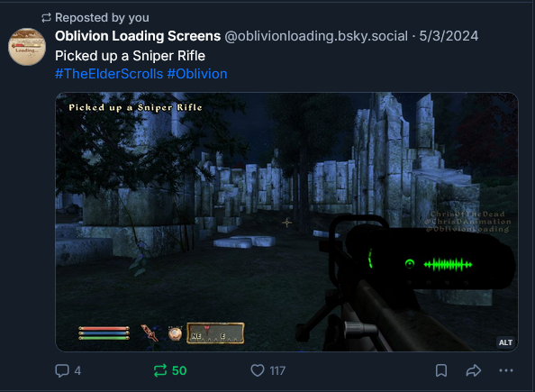Open the sniper rifle screenshot image
Screen dimensions: 535x392
tap(286, 222)
